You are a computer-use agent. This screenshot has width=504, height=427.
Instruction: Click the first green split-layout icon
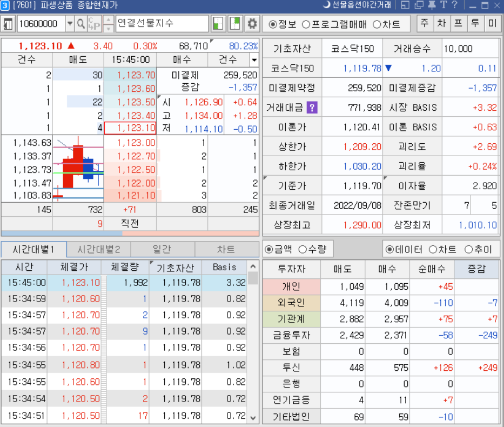pos(218,24)
